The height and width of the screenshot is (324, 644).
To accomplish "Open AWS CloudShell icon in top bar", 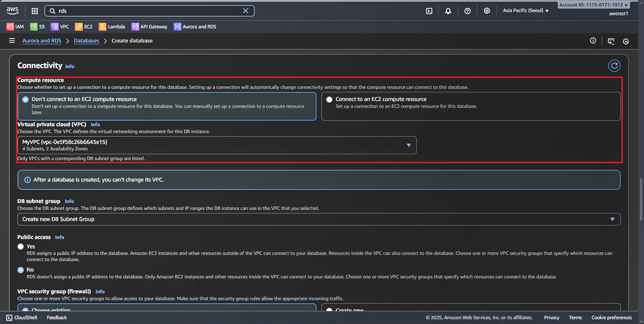I will click(429, 11).
